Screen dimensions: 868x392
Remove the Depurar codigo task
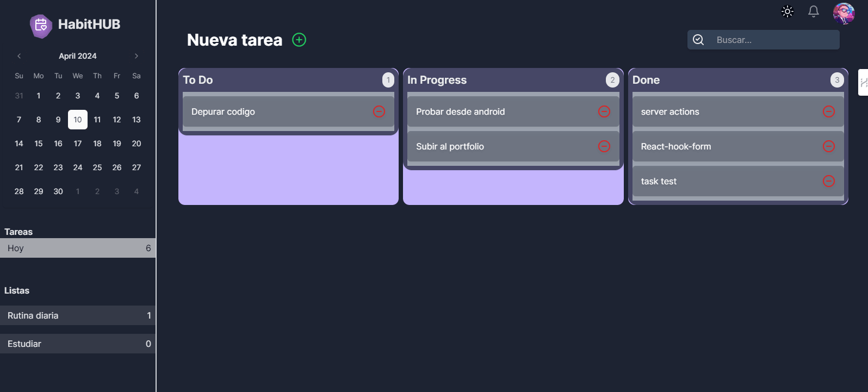point(379,111)
